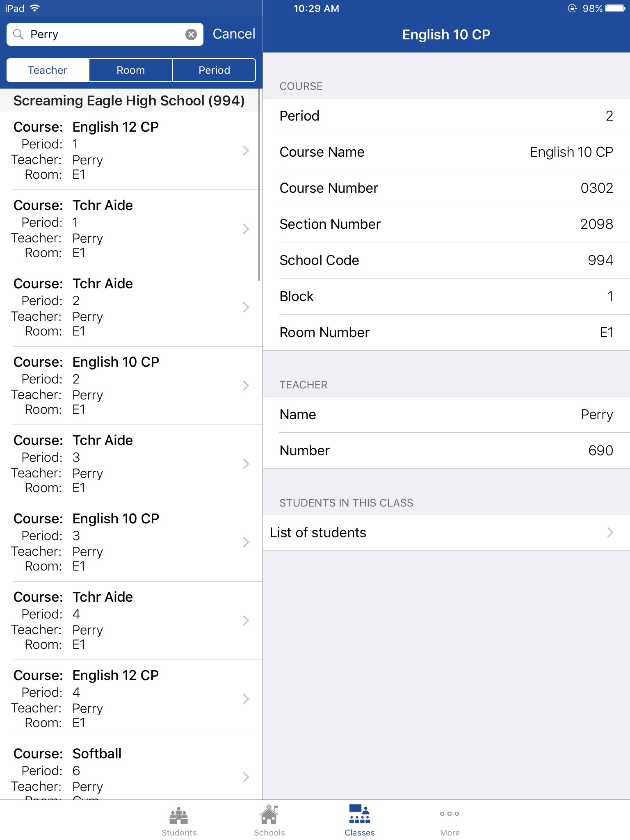Image resolution: width=630 pixels, height=840 pixels.
Task: Open the Students tab icon
Action: [x=179, y=816]
